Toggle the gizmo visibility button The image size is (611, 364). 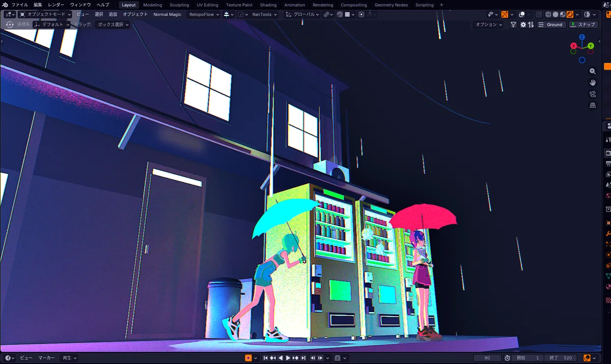[x=505, y=14]
